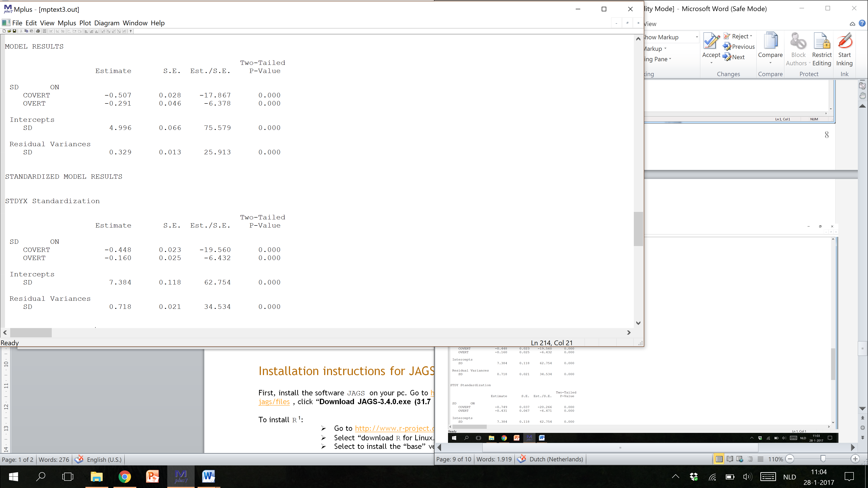Open the Show Markup display combo box
Image resolution: width=868 pixels, height=488 pixels.
671,37
